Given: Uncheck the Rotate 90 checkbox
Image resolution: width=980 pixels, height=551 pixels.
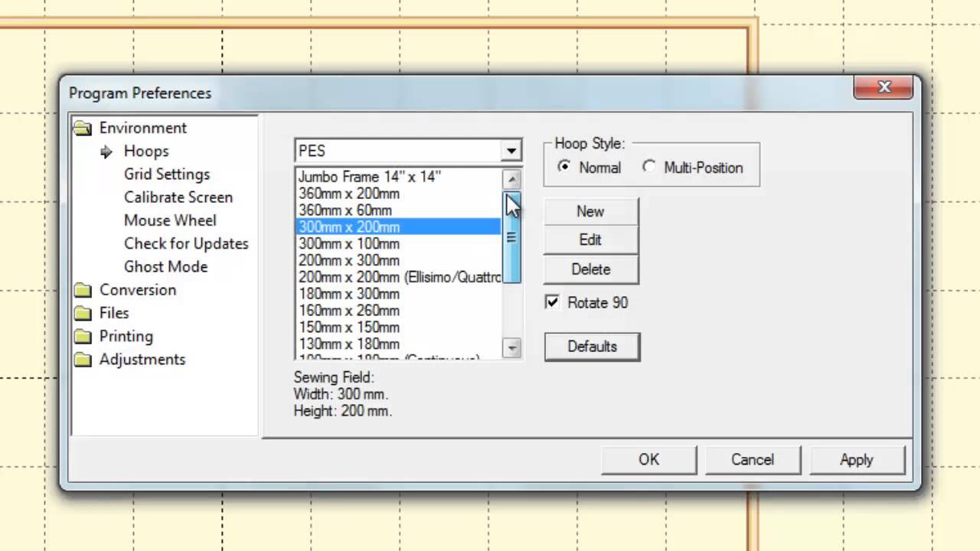Looking at the screenshot, I should (552, 302).
